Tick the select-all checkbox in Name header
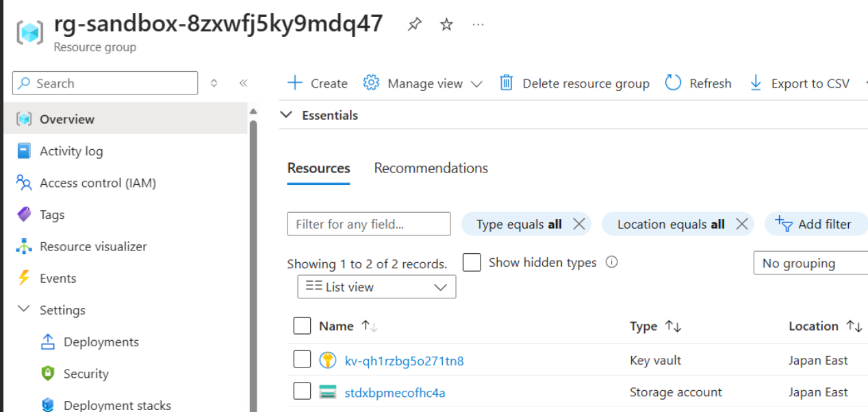The width and height of the screenshot is (868, 412). point(302,326)
